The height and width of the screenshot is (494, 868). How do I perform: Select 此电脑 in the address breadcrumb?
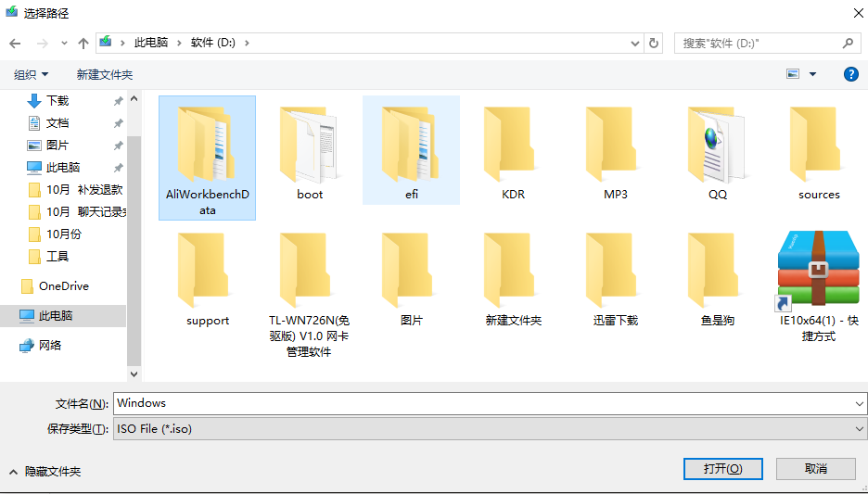tap(151, 43)
